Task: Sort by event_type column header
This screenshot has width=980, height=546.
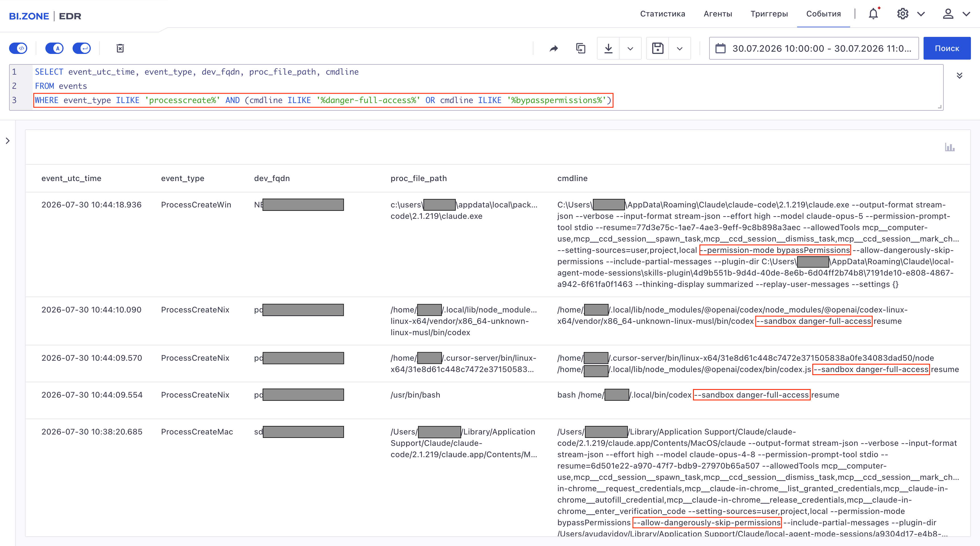Action: (183, 178)
